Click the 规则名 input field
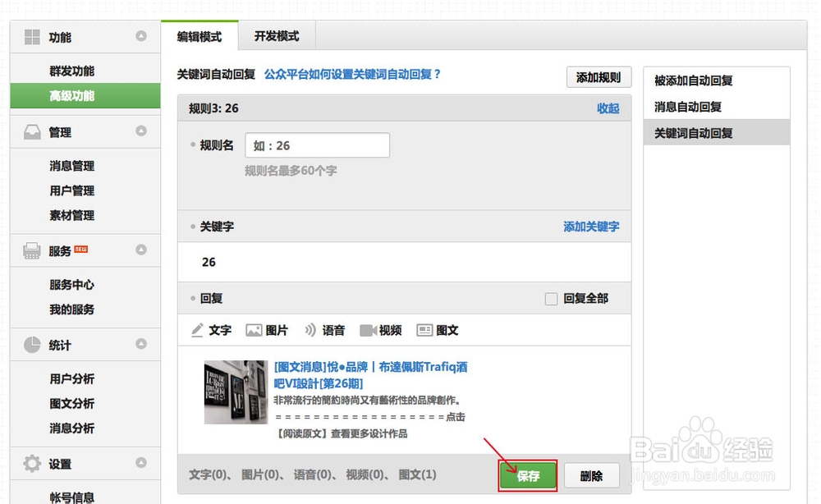821x504 pixels. click(x=317, y=144)
